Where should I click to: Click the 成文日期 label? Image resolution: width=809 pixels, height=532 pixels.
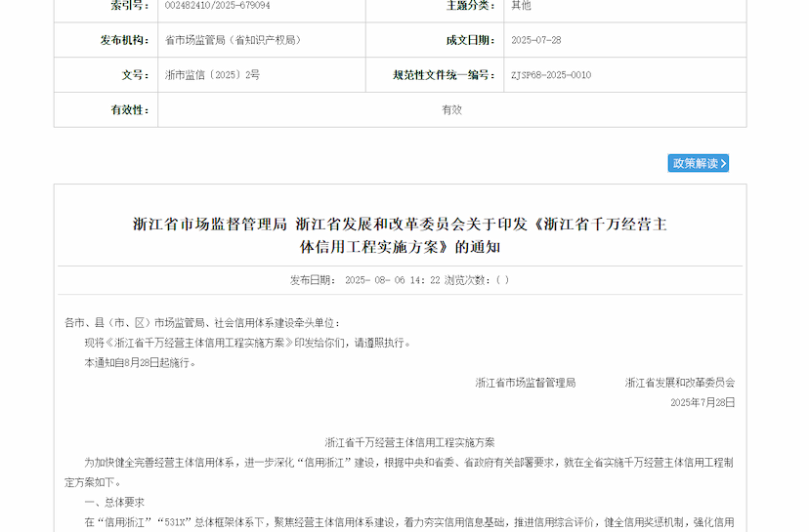pyautogui.click(x=471, y=40)
